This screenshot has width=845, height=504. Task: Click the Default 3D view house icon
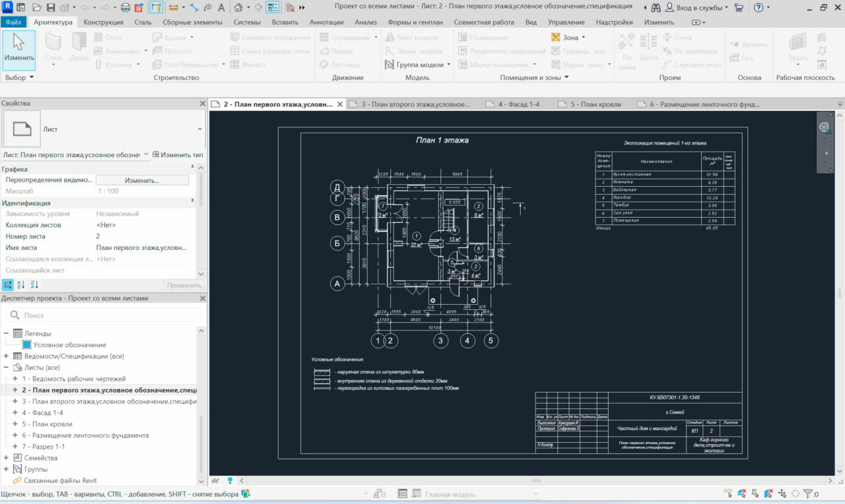pyautogui.click(x=238, y=8)
